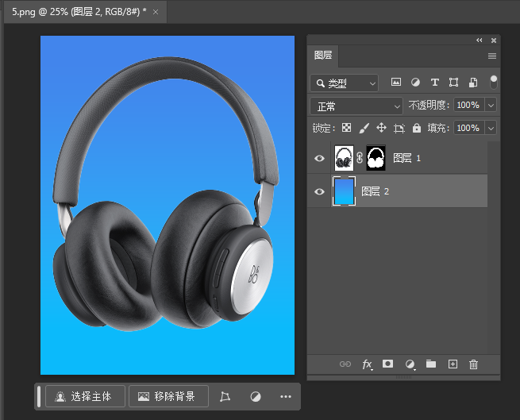Toggle the layer filtering on/off switch
The width and height of the screenshot is (520, 420).
pyautogui.click(x=494, y=82)
